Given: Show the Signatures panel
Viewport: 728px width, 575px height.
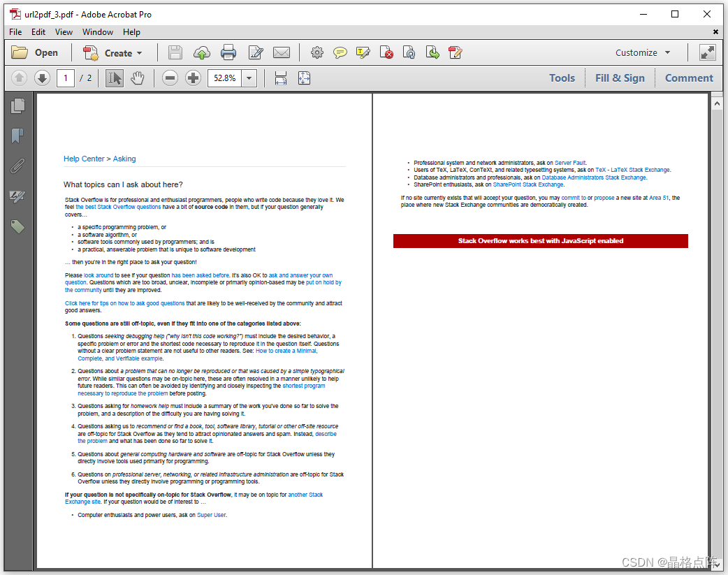Looking at the screenshot, I should [x=17, y=196].
